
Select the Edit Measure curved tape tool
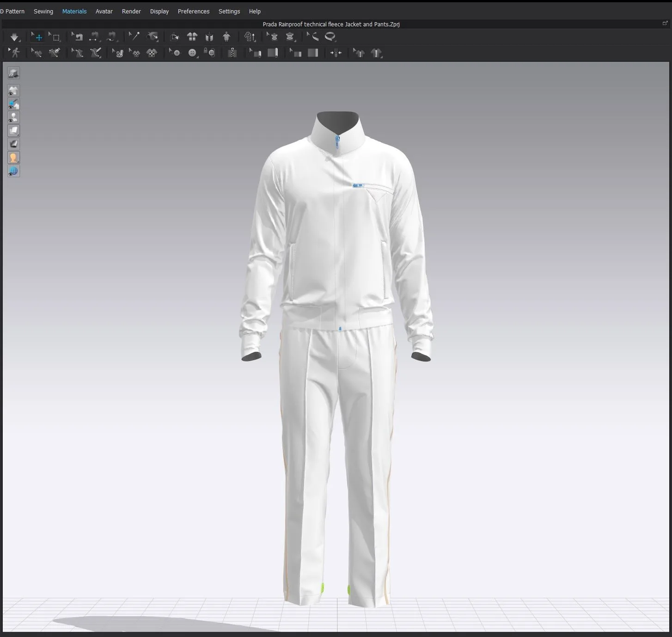tap(313, 37)
